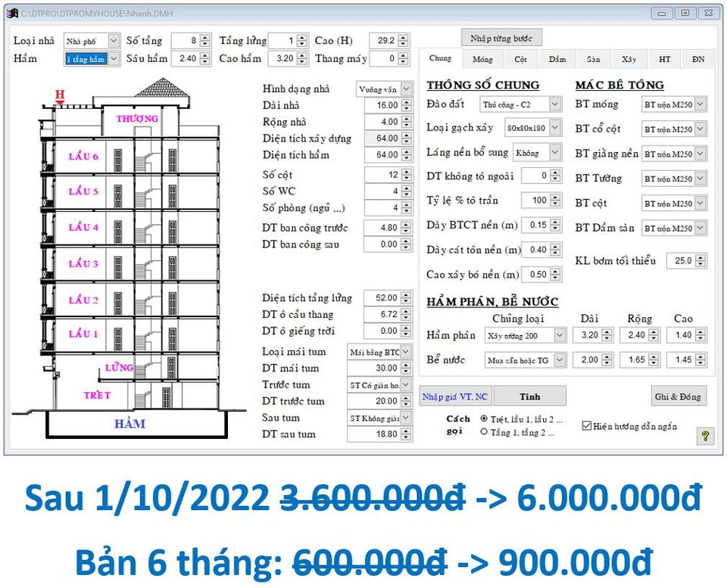Click the yellow help question mark icon
Screen dimensions: 727x588
pyautogui.click(x=705, y=436)
